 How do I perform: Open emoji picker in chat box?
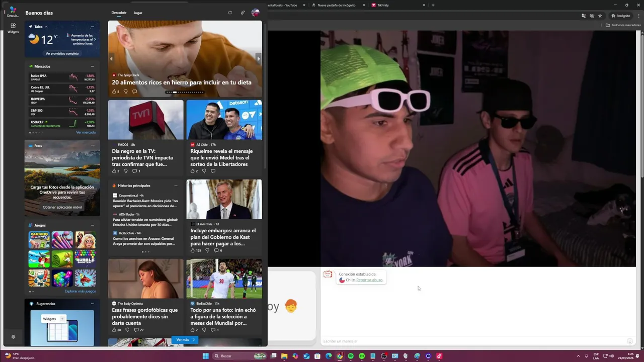(x=630, y=341)
